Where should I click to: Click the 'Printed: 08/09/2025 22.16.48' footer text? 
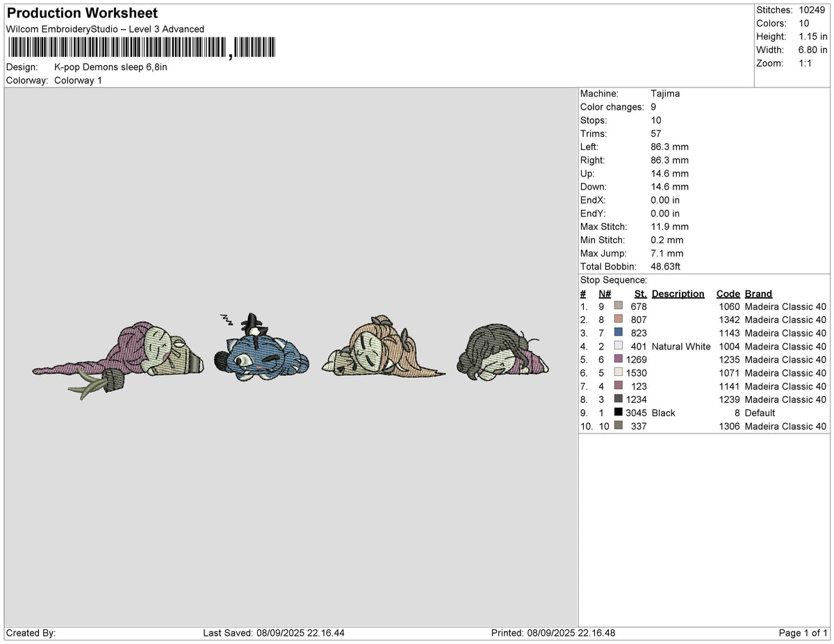pos(553,633)
